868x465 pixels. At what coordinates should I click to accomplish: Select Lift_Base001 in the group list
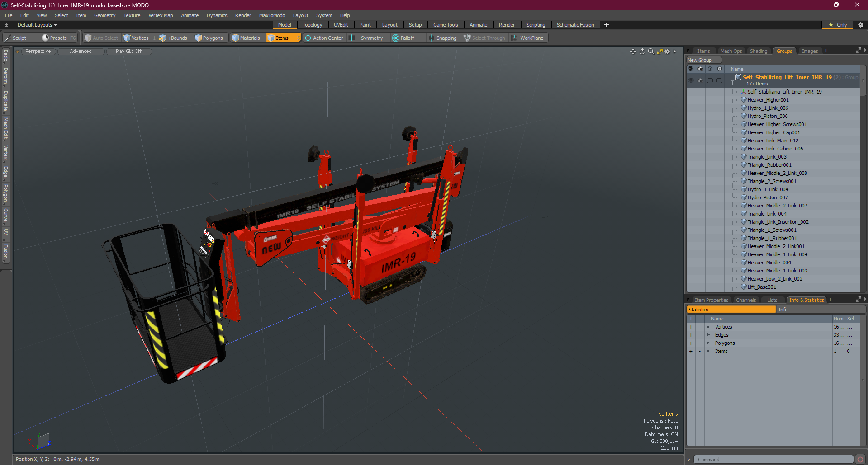click(762, 287)
